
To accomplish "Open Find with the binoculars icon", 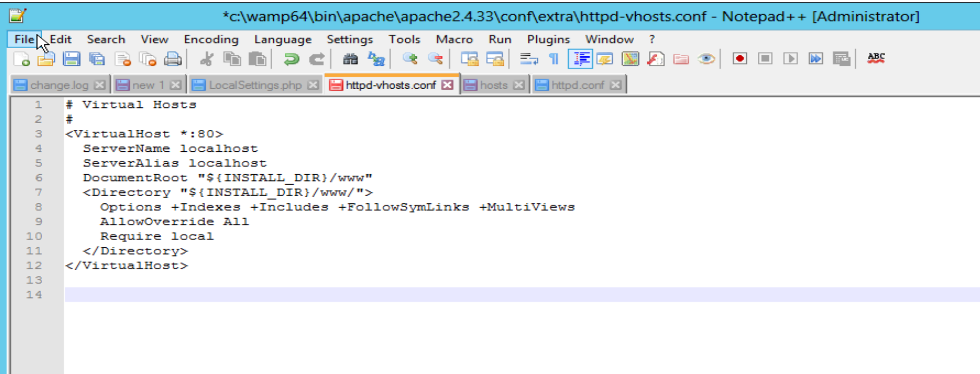I will click(350, 59).
